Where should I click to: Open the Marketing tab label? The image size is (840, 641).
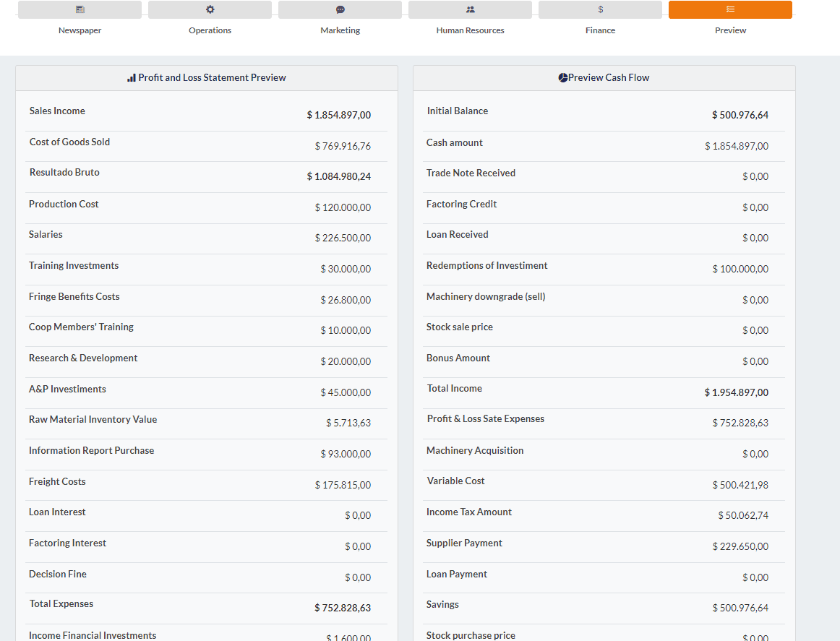[x=340, y=30]
